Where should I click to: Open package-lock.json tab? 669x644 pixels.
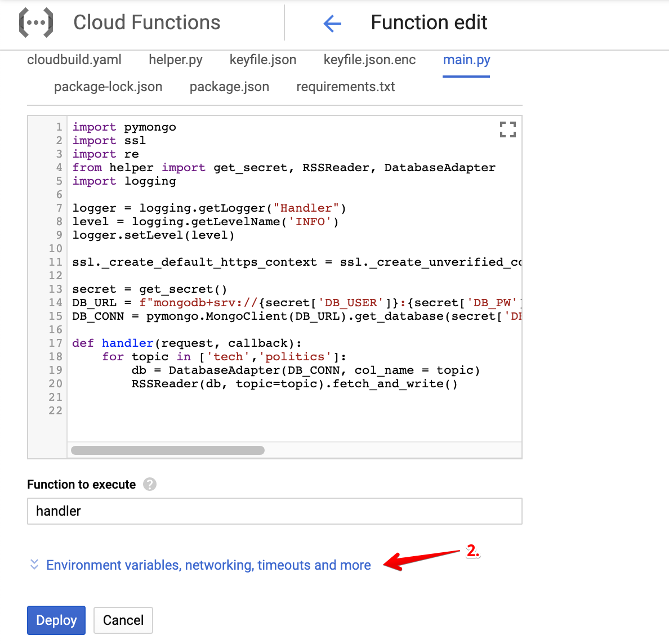pos(108,87)
